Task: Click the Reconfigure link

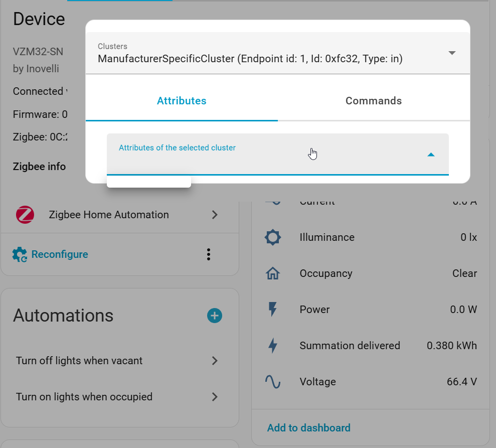Action: point(60,254)
